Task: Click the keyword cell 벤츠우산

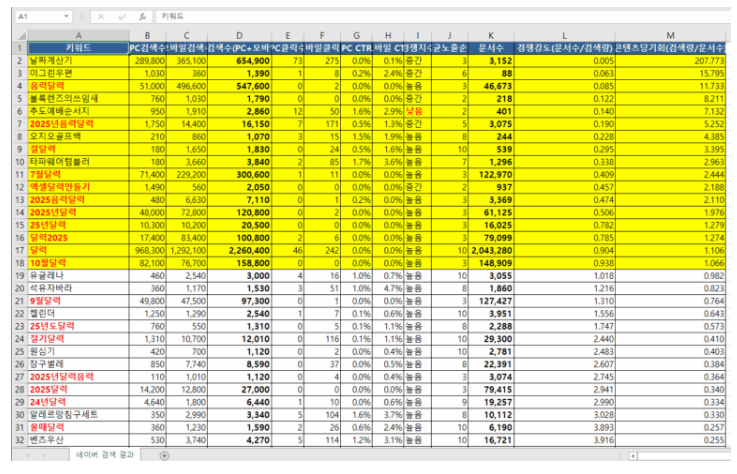Action: (x=78, y=440)
